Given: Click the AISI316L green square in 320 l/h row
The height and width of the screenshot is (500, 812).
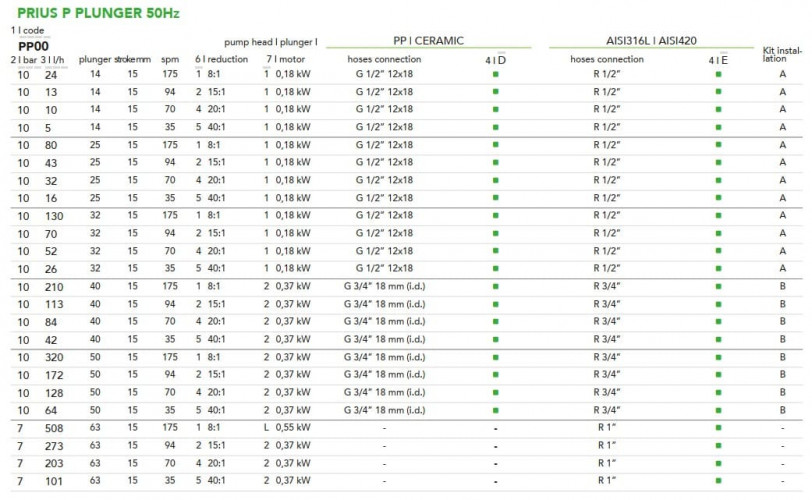Looking at the screenshot, I should [718, 357].
